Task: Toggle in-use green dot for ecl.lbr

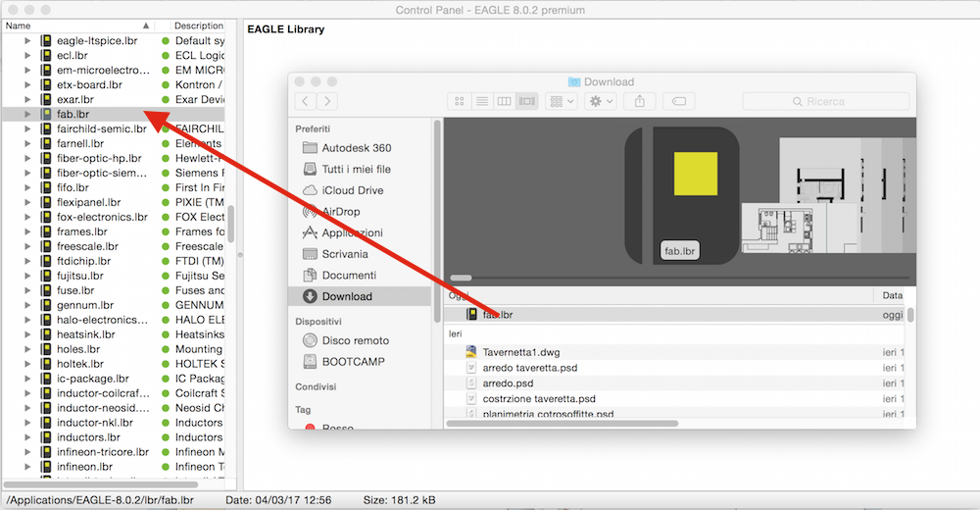Action: click(x=166, y=55)
